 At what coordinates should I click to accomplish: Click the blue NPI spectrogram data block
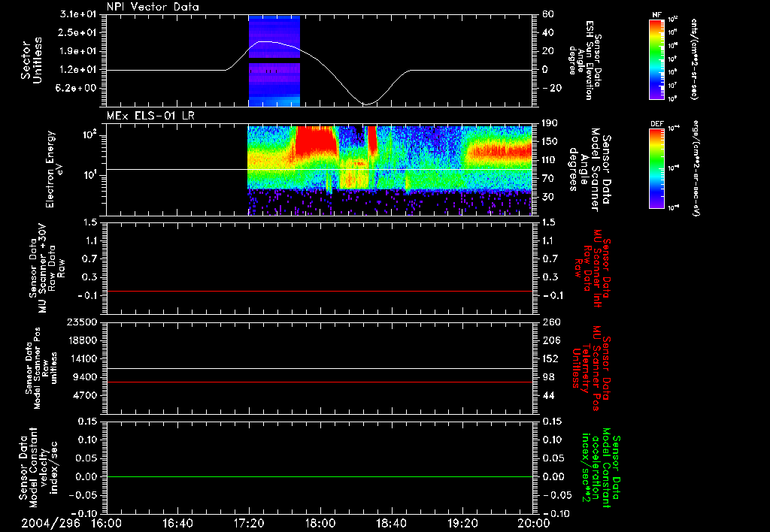(x=274, y=61)
